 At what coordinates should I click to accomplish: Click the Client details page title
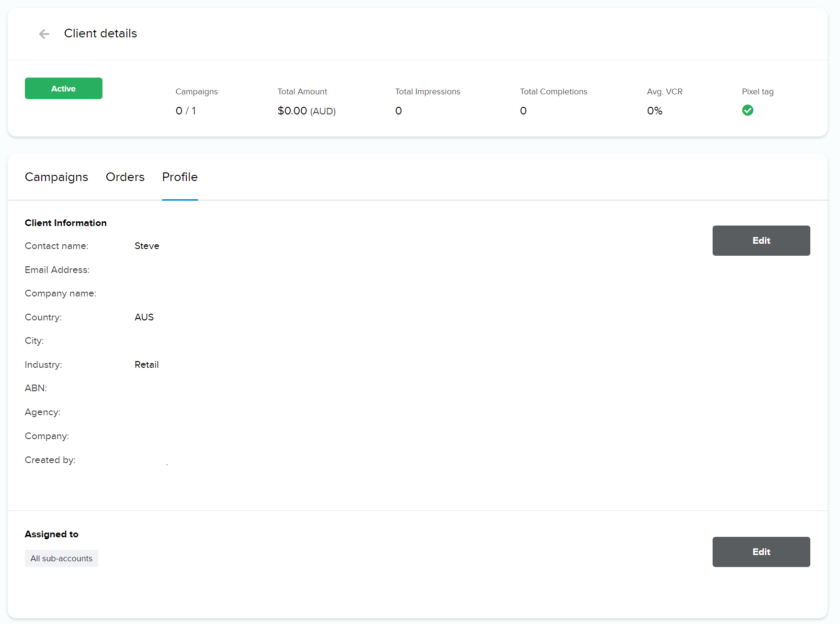[101, 34]
